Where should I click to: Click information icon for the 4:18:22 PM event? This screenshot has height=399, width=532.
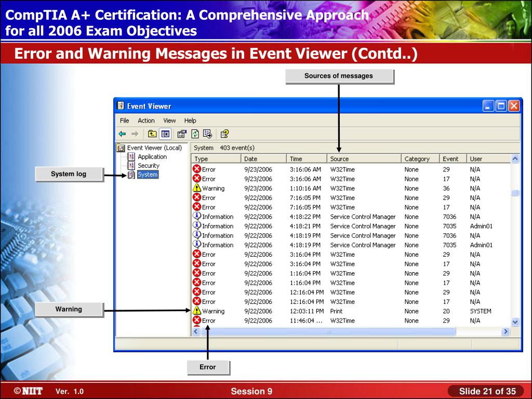tap(197, 216)
